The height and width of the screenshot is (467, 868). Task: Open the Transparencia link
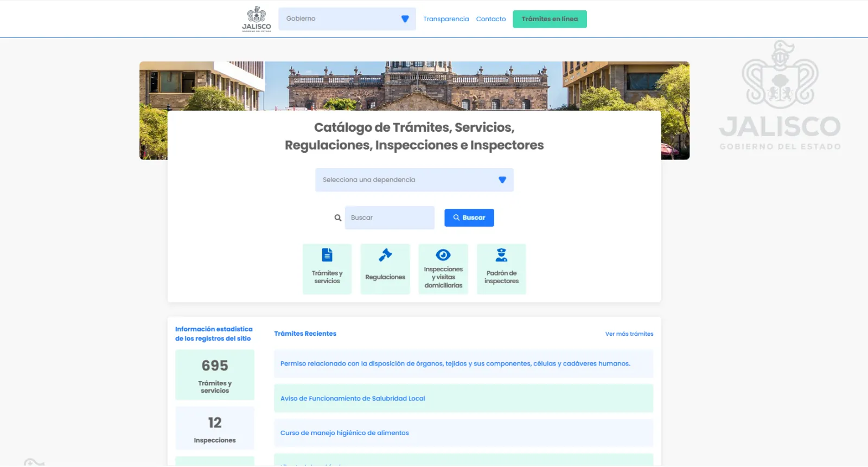click(446, 19)
